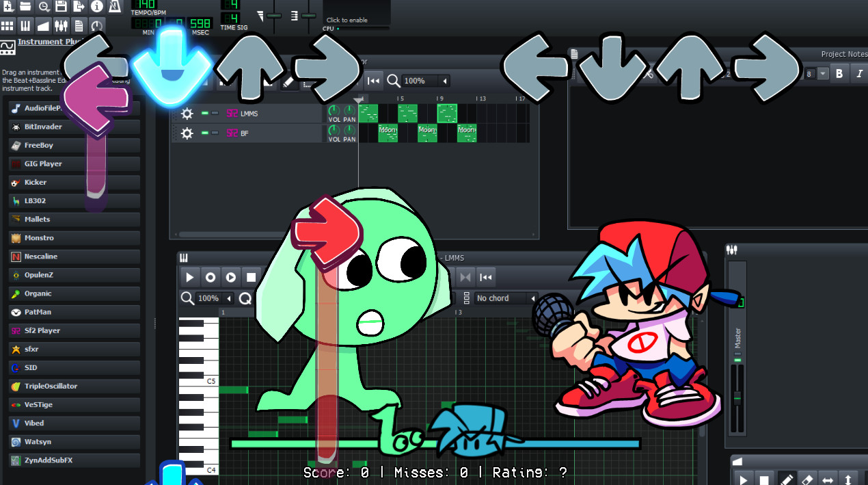Click the LMMS track name button
This screenshot has height=485, width=868.
click(272, 114)
